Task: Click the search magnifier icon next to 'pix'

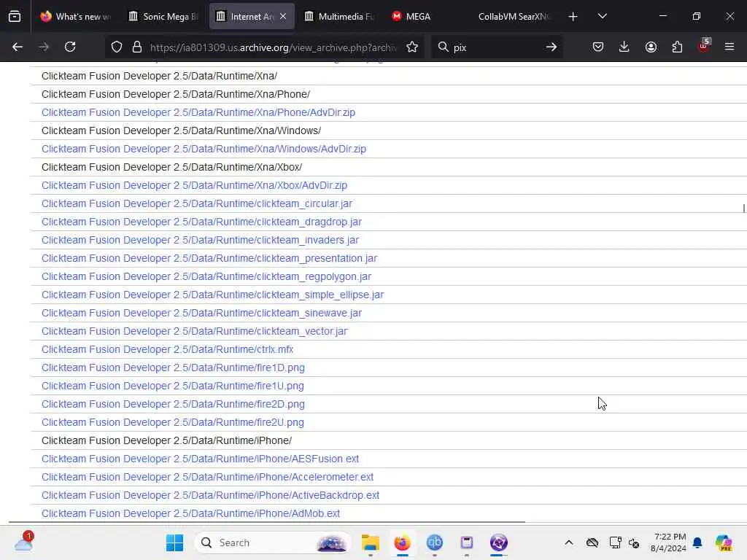Action: point(443,47)
